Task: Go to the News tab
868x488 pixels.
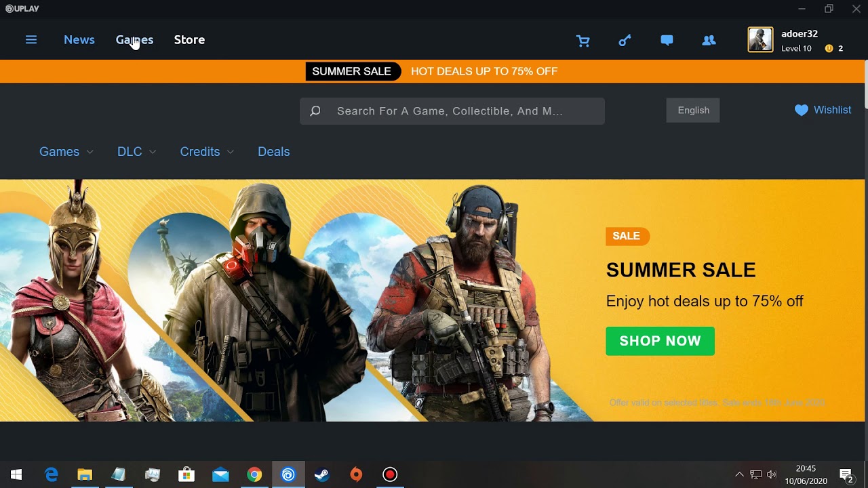Action: (x=79, y=40)
